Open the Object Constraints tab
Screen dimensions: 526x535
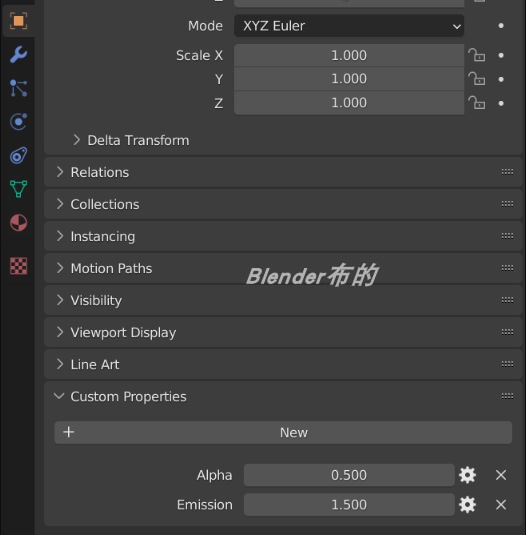click(18, 156)
